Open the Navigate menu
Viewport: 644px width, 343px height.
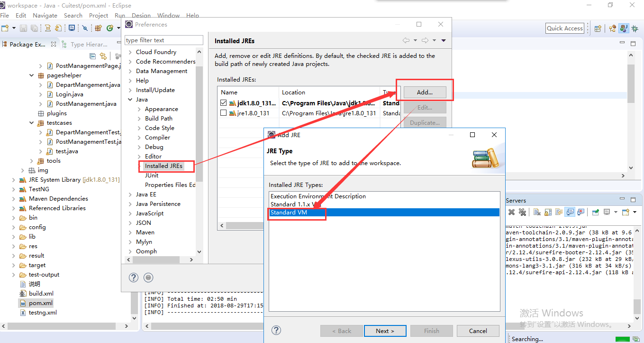point(45,15)
